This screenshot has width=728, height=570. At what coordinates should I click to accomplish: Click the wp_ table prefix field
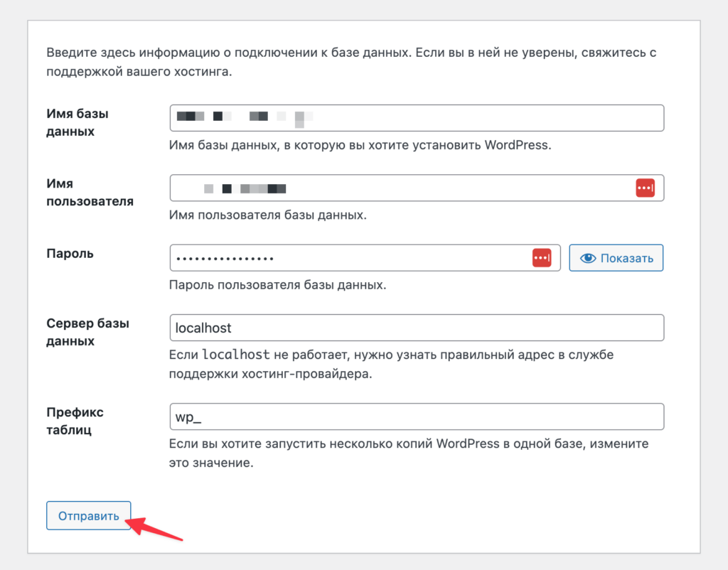click(x=417, y=416)
